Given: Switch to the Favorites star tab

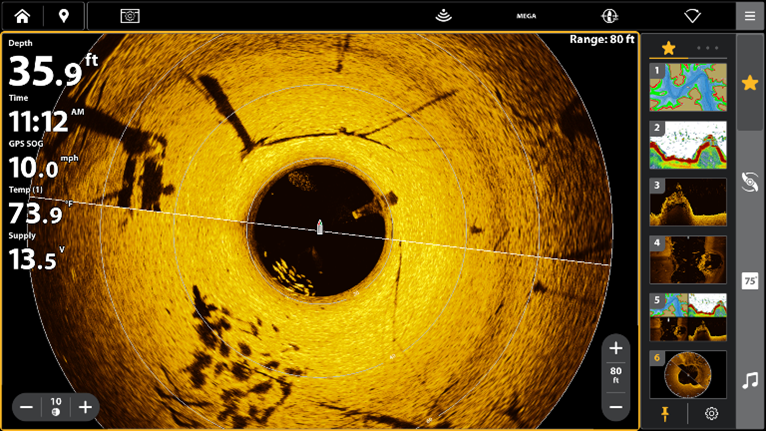Looking at the screenshot, I should (x=668, y=48).
